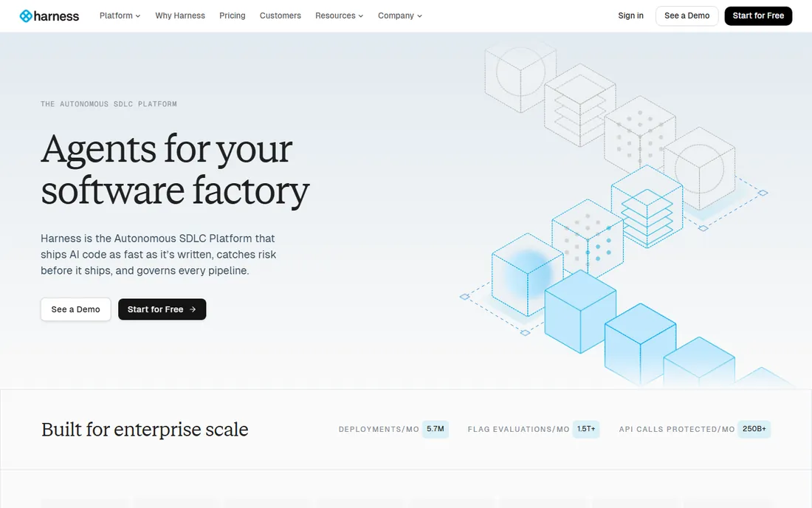Click the "FLAG EVALUATIONS/MO" label
Screen dimensions: 812x508
(518, 429)
